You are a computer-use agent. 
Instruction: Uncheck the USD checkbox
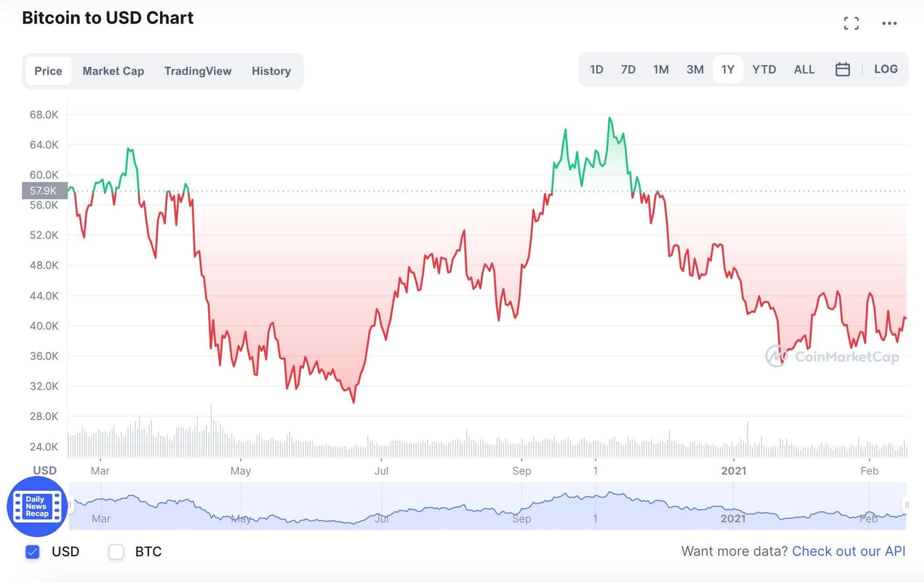pos(33,551)
